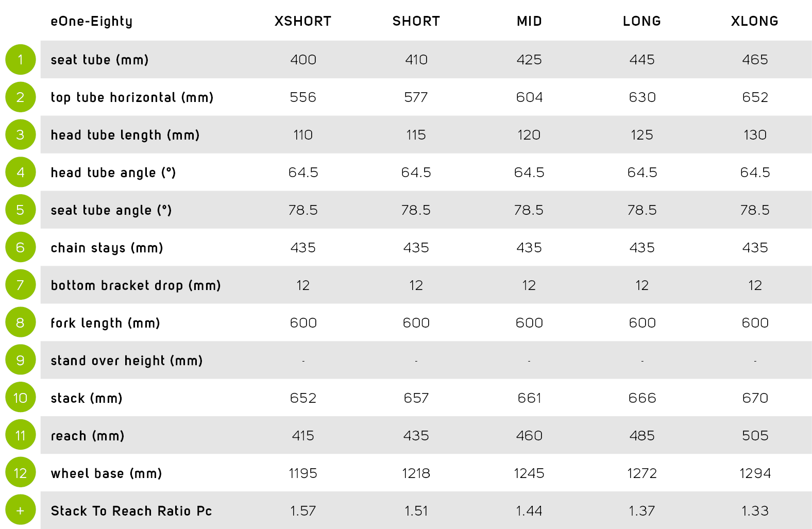Click the 'top tube horizontal (mm)' label
Viewport: 812px width, 529px height.
coord(131,97)
